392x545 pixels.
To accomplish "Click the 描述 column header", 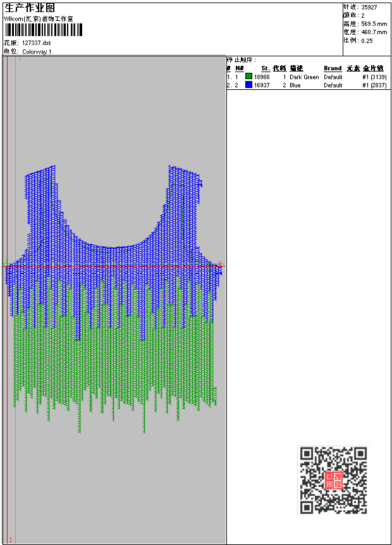I will pyautogui.click(x=297, y=68).
